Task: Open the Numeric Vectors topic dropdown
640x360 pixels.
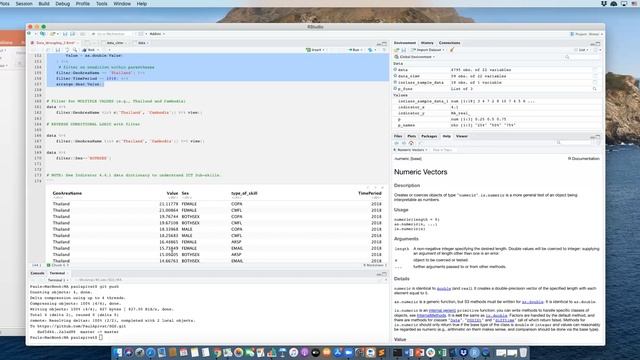Action: tap(411, 150)
